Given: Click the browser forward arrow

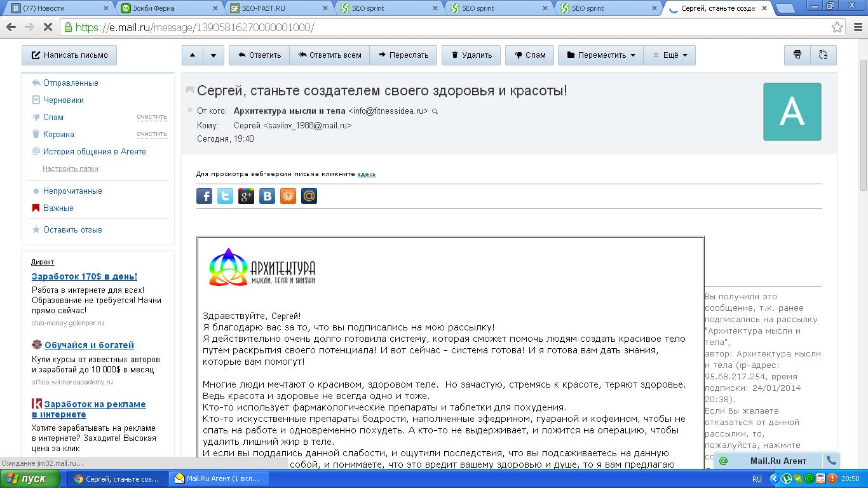Looking at the screenshot, I should pos(29,27).
